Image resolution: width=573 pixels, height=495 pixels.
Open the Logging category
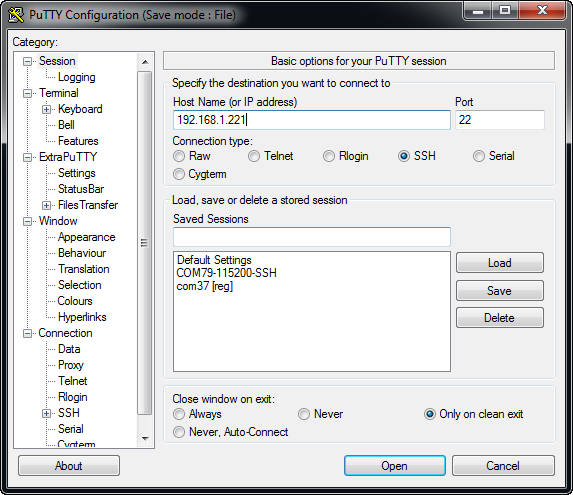(77, 77)
